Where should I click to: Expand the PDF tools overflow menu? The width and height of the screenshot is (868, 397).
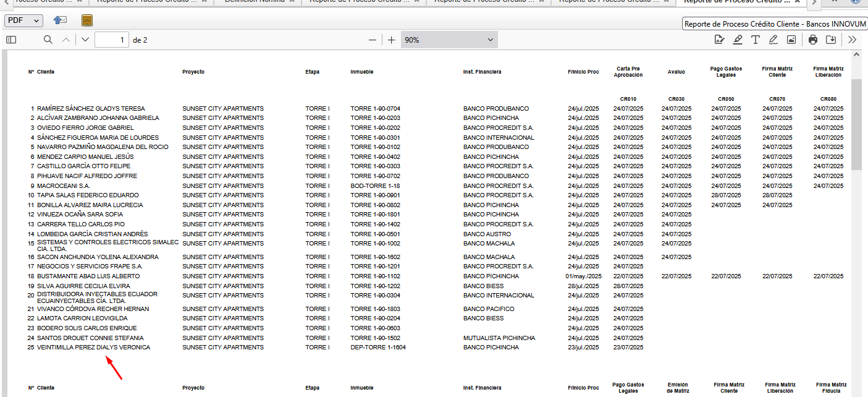coord(852,40)
